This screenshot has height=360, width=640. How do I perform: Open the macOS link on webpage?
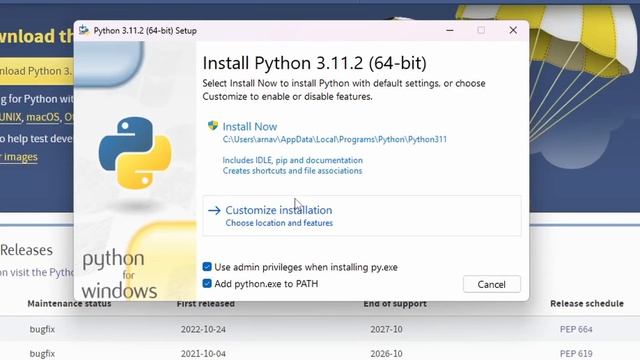pyautogui.click(x=43, y=118)
